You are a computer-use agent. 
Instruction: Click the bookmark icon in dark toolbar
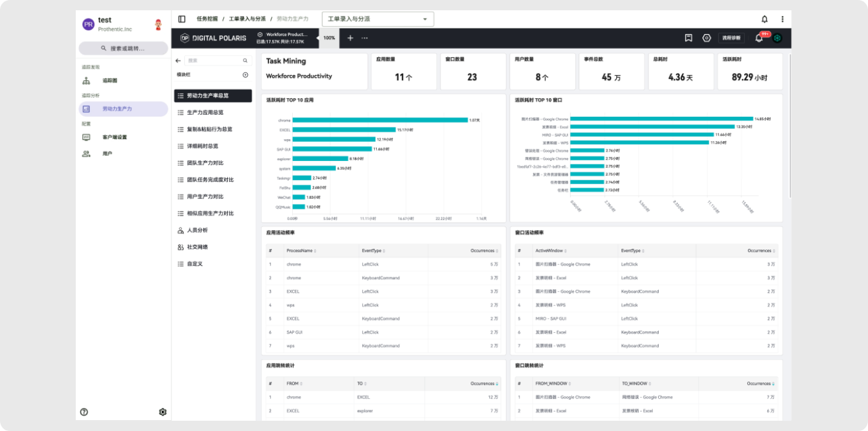coord(688,38)
